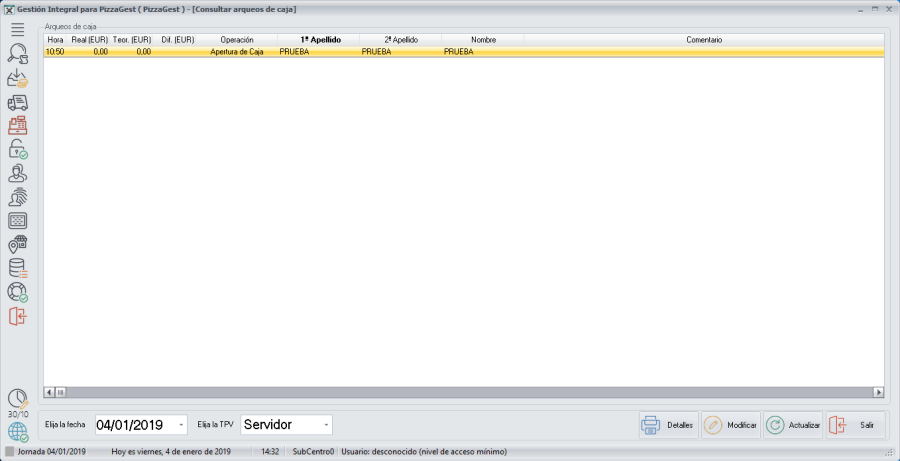The height and width of the screenshot is (461, 900).
Task: Click the Detalles button
Action: click(x=669, y=425)
